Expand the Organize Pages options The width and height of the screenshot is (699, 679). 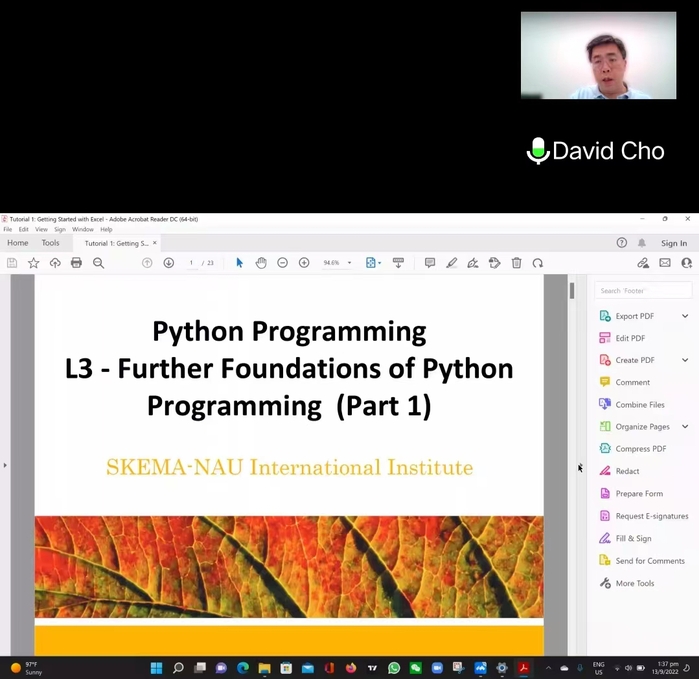(x=685, y=427)
